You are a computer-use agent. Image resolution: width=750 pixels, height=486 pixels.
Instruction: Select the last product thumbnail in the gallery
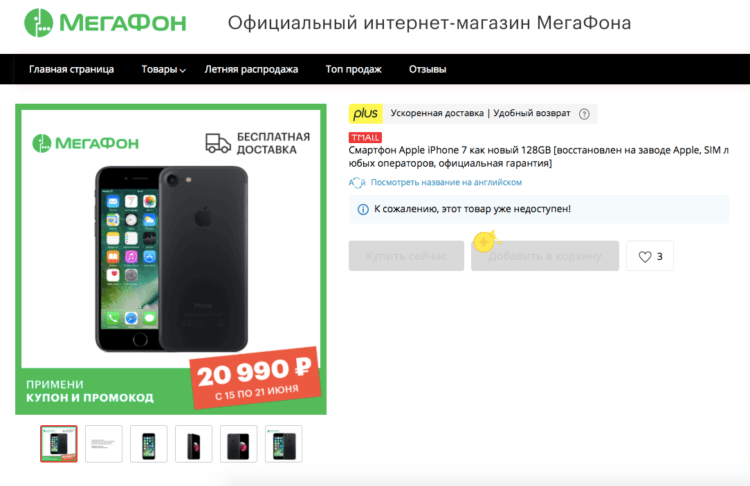pos(284,444)
